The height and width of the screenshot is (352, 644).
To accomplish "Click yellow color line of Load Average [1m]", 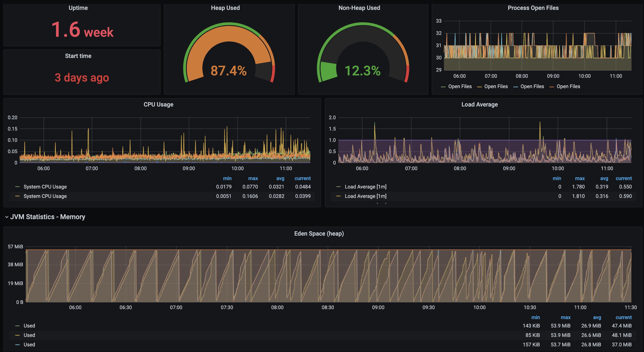I will point(338,196).
